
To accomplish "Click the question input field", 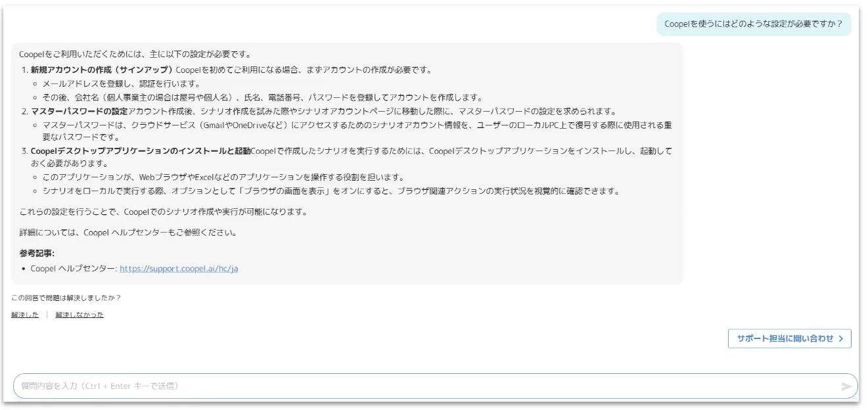I will [x=435, y=386].
